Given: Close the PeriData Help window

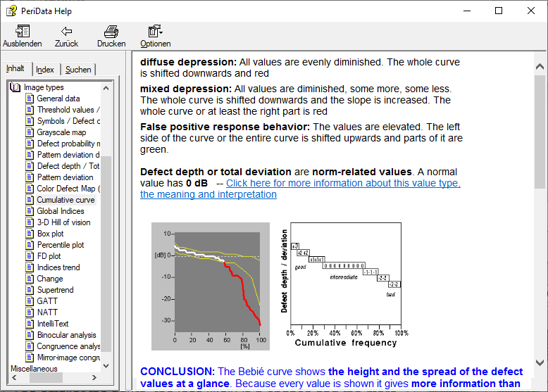Looking at the screenshot, I should 531,11.
